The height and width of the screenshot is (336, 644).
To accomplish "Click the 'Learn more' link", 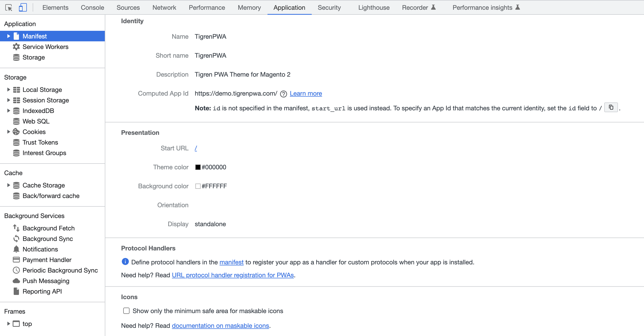I will pos(305,93).
